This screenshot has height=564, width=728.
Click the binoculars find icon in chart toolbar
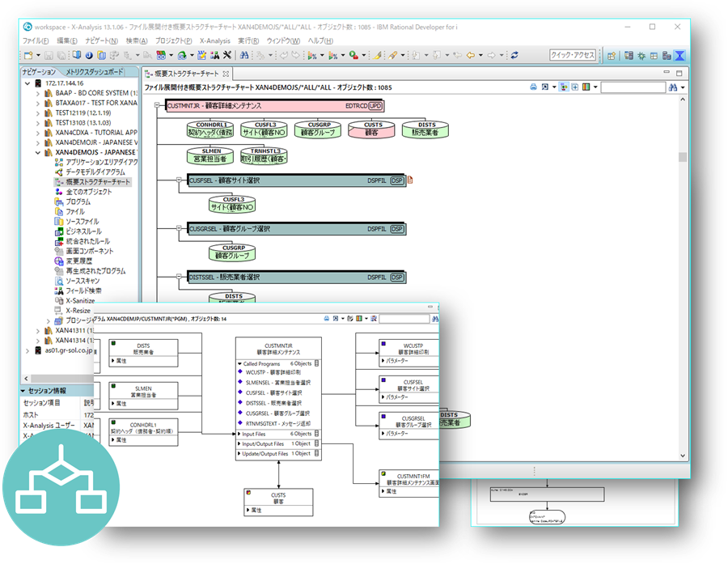(x=673, y=87)
